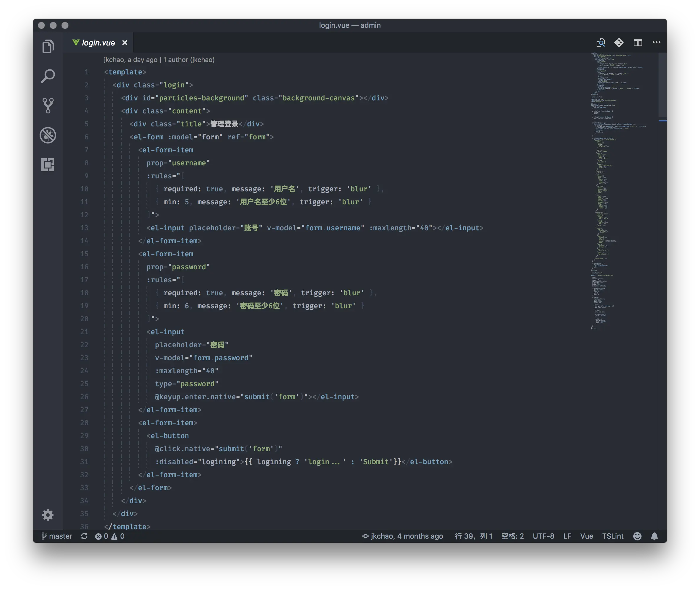Open the Extensions view
Viewport: 700px width, 590px height.
tap(48, 165)
